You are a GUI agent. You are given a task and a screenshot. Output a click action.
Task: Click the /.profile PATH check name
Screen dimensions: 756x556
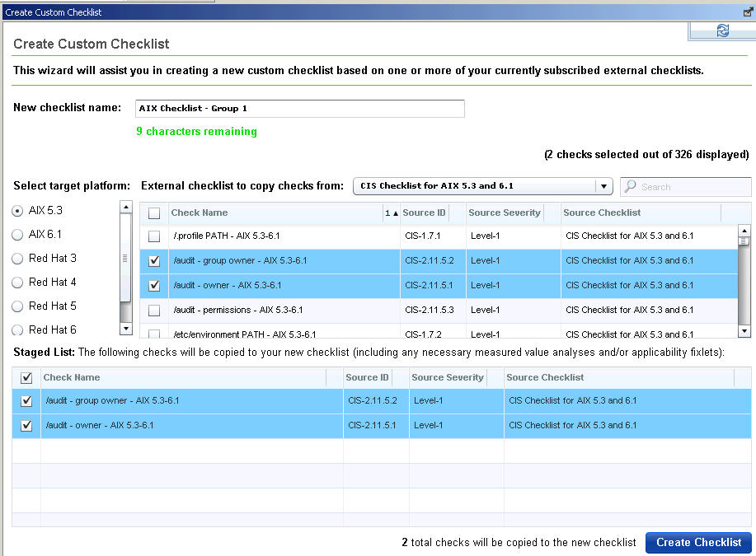[x=227, y=236]
